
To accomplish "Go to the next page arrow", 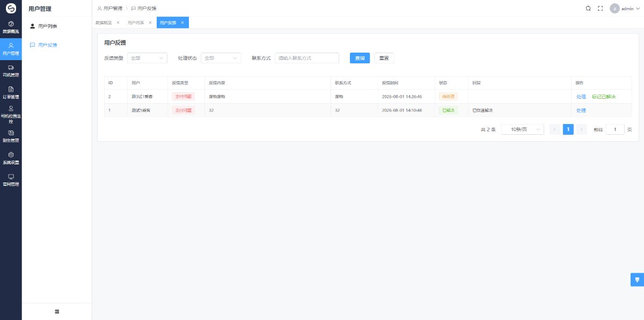I will (582, 129).
